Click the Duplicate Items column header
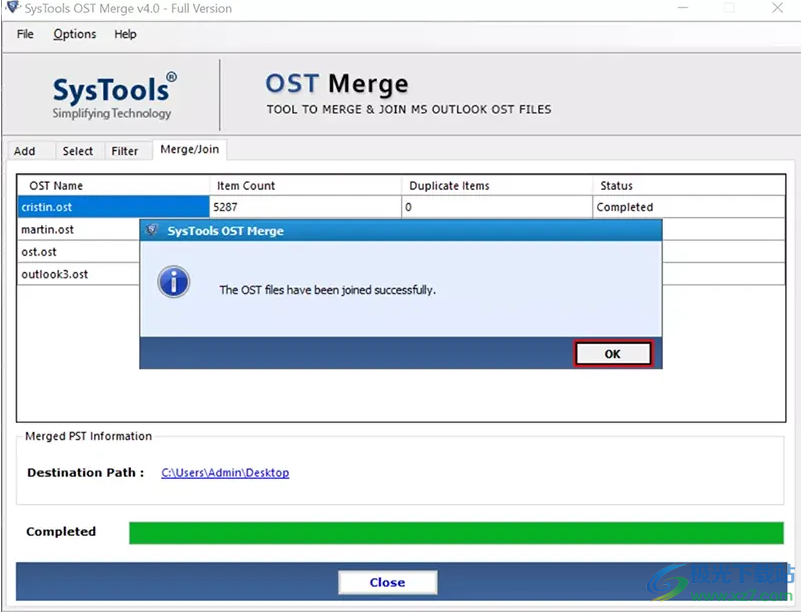Image resolution: width=806 pixels, height=612 pixels. click(x=449, y=185)
